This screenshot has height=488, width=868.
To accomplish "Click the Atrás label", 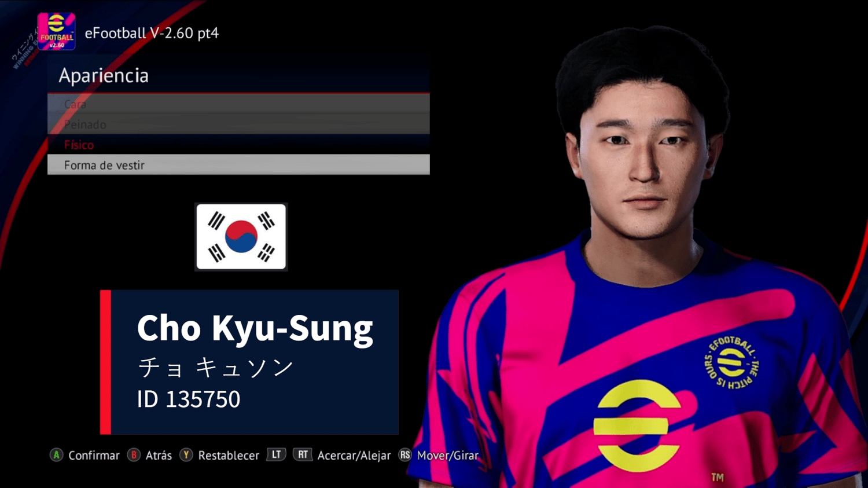I will point(159,456).
